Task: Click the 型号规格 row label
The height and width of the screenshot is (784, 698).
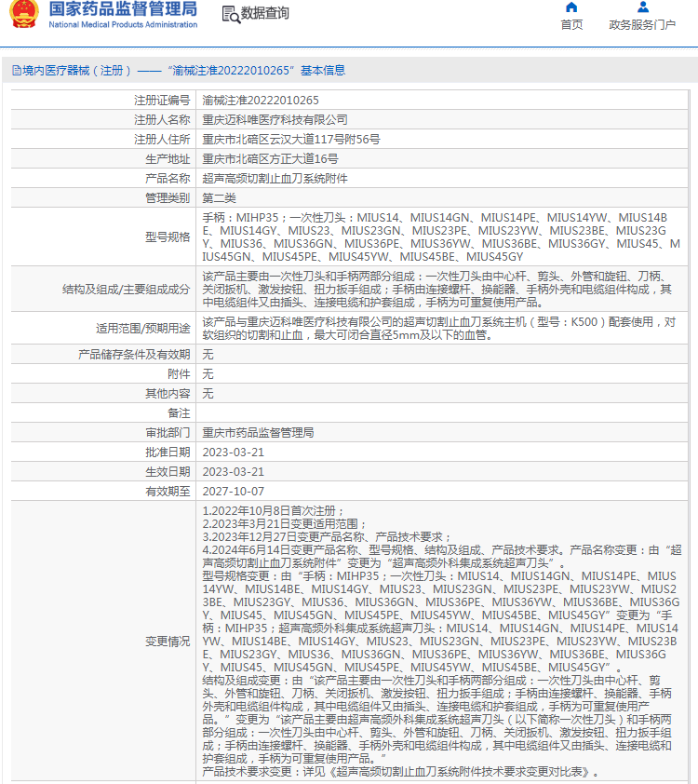Action: 168,237
